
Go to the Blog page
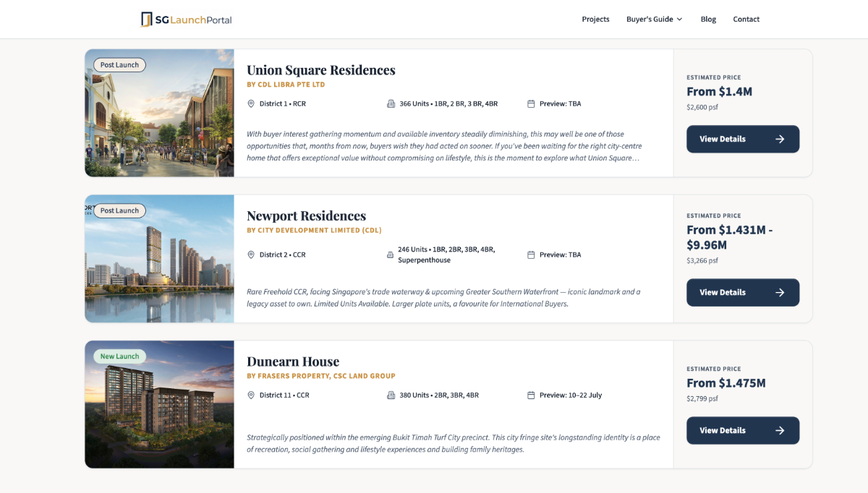pyautogui.click(x=708, y=20)
